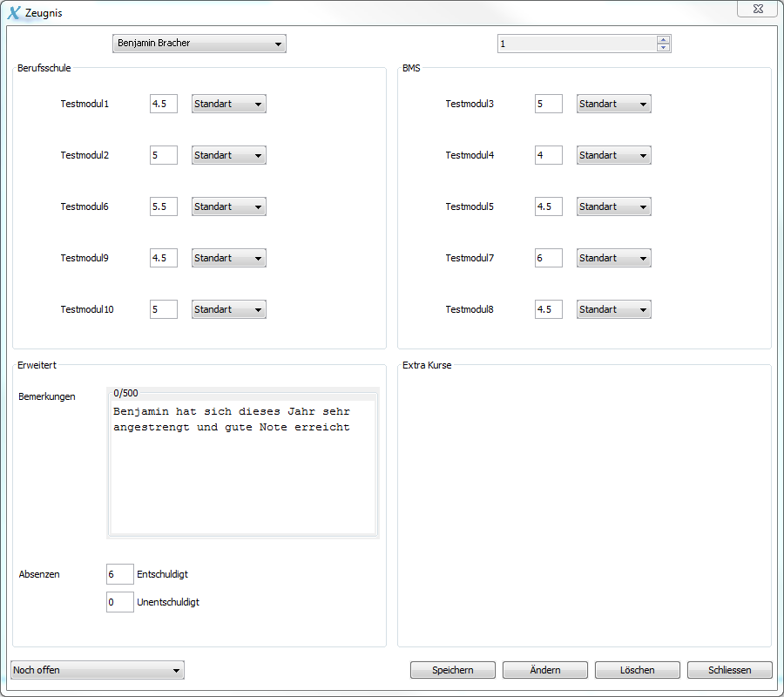Image resolution: width=784 pixels, height=697 pixels.
Task: Open the Standart dropdown for Testmodul5
Action: tap(614, 206)
